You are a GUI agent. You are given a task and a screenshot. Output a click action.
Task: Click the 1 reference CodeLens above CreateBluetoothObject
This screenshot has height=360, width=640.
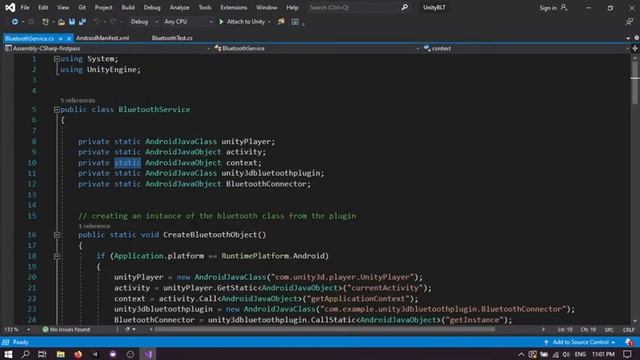[94, 226]
